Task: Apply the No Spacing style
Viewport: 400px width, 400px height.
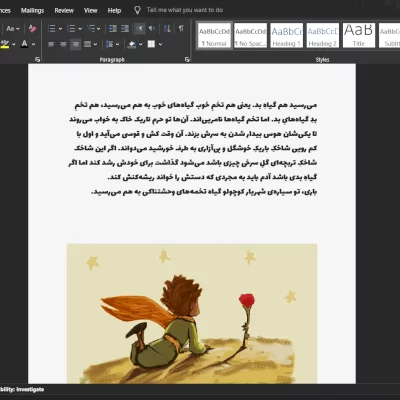Action: [250, 36]
